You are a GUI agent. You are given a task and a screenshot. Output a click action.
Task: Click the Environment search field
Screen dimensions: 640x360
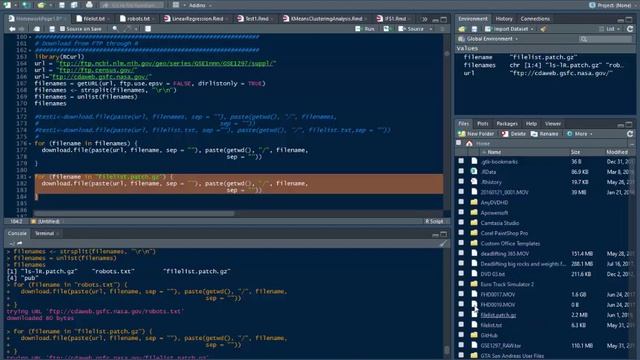(606, 39)
